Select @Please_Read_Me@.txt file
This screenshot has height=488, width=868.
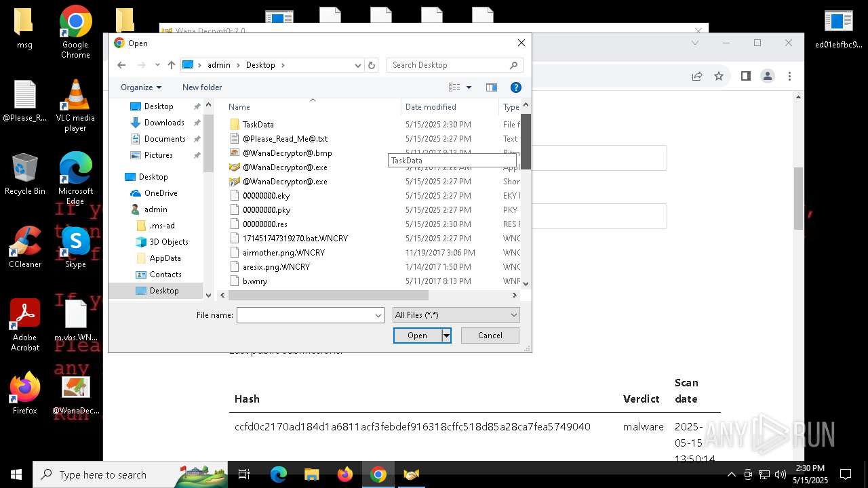(285, 139)
